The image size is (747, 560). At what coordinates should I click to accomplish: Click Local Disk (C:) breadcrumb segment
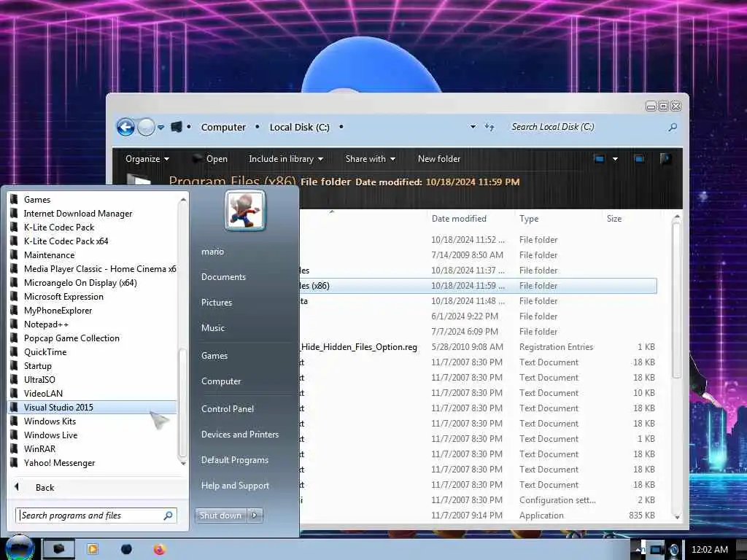tap(300, 127)
